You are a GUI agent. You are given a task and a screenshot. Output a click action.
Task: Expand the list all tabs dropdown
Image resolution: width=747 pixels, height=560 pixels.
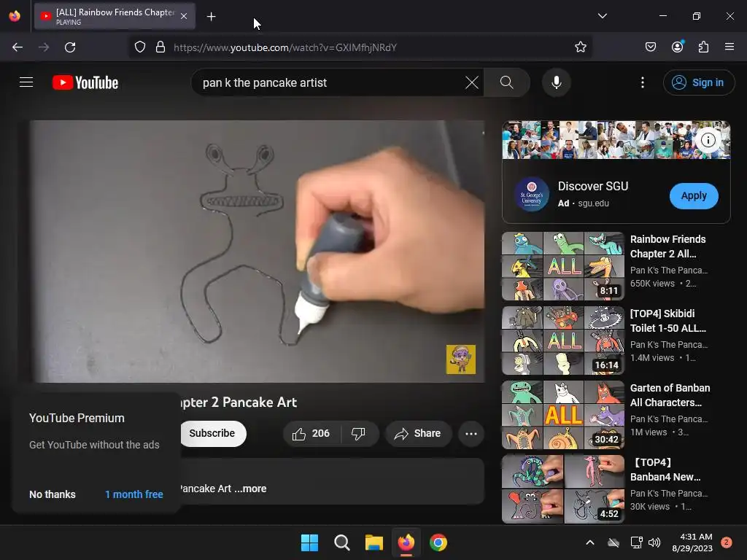click(x=602, y=16)
